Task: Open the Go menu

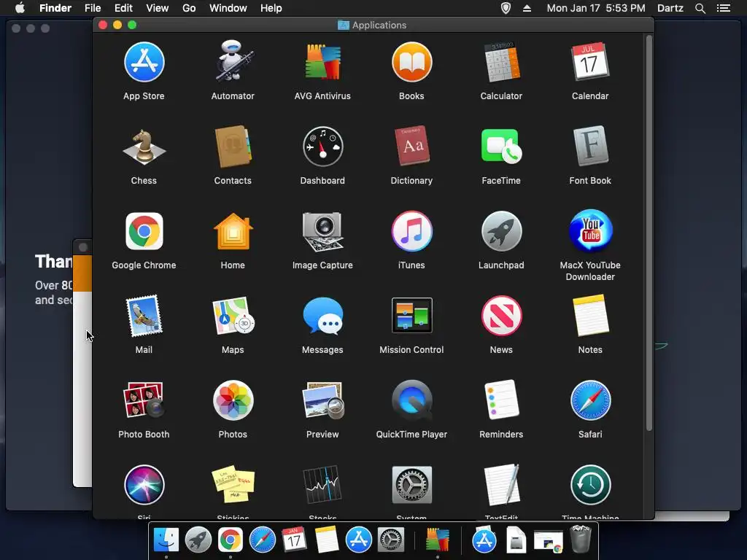Action: pos(189,8)
